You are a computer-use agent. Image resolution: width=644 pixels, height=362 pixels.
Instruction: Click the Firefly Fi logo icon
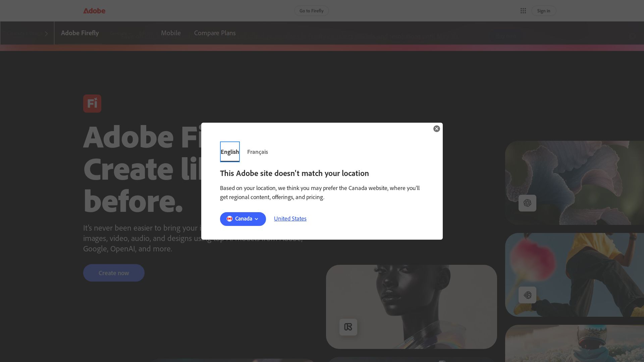[92, 103]
